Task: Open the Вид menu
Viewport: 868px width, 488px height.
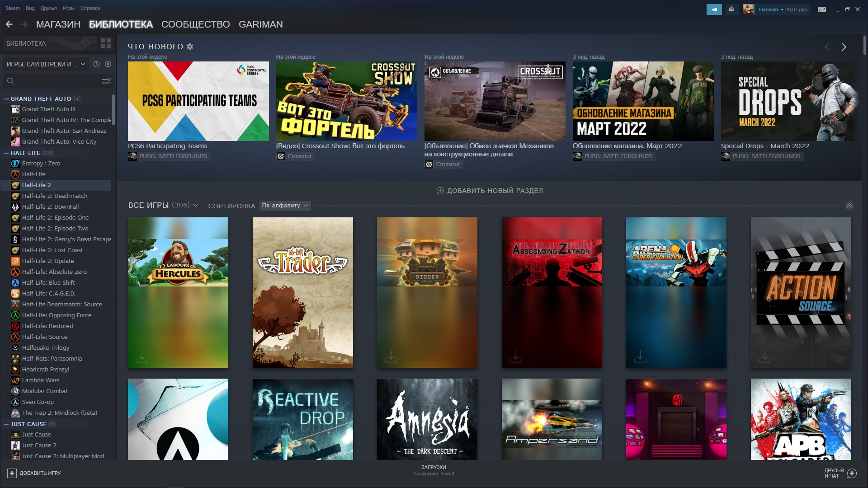Action: [30, 8]
